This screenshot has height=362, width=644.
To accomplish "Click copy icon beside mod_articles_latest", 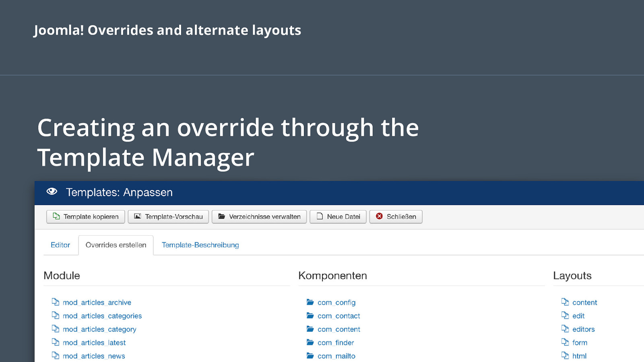I will coord(56,342).
